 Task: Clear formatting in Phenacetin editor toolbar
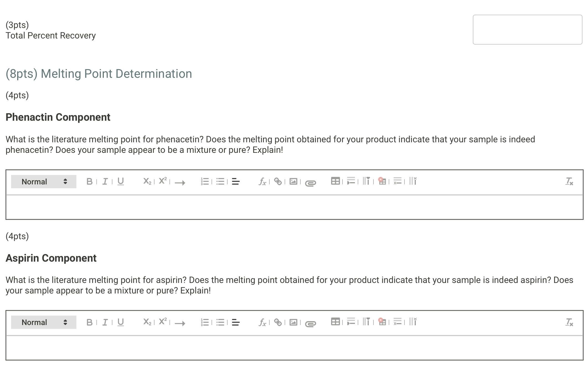click(569, 182)
